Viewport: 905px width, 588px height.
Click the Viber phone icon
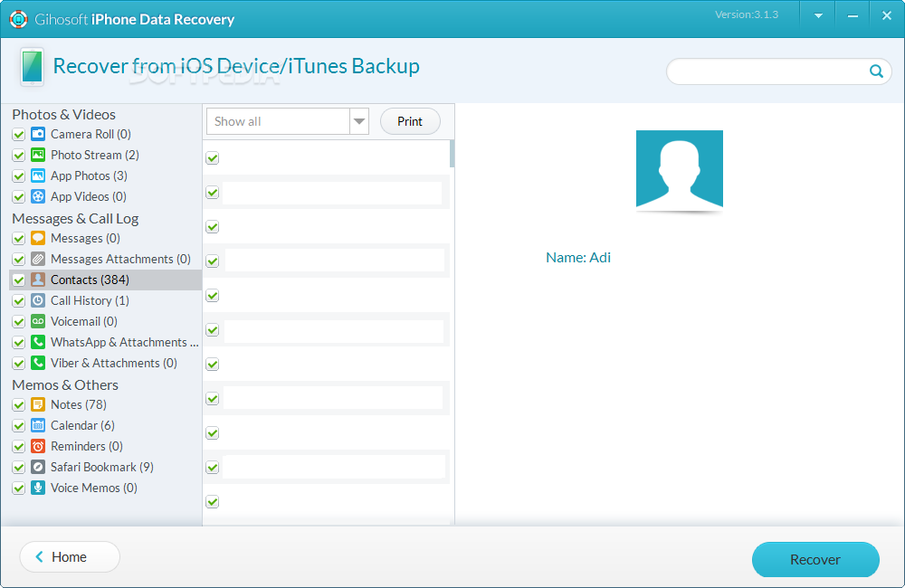[x=38, y=363]
